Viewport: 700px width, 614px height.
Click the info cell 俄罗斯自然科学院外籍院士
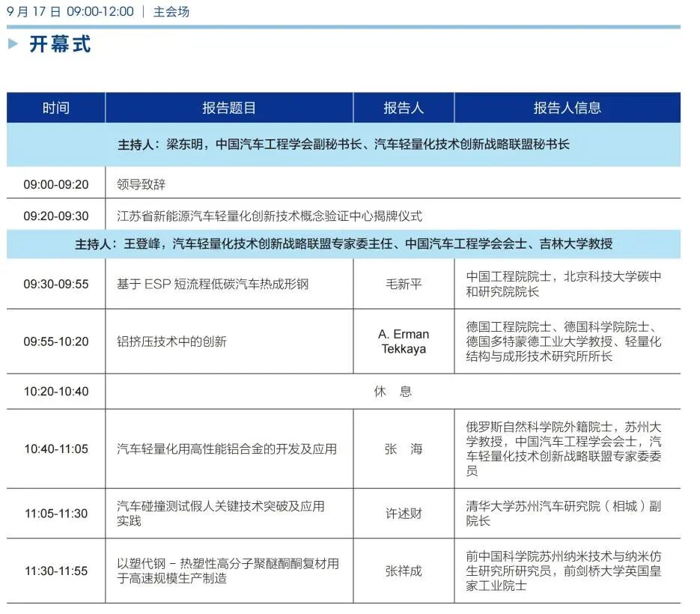(x=564, y=449)
